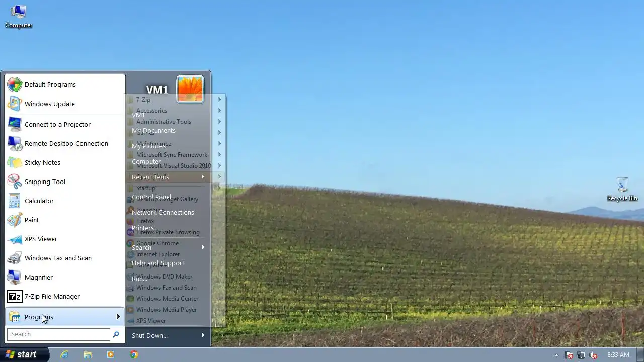
Task: Click in the Start menu Search box
Action: [x=58, y=334]
